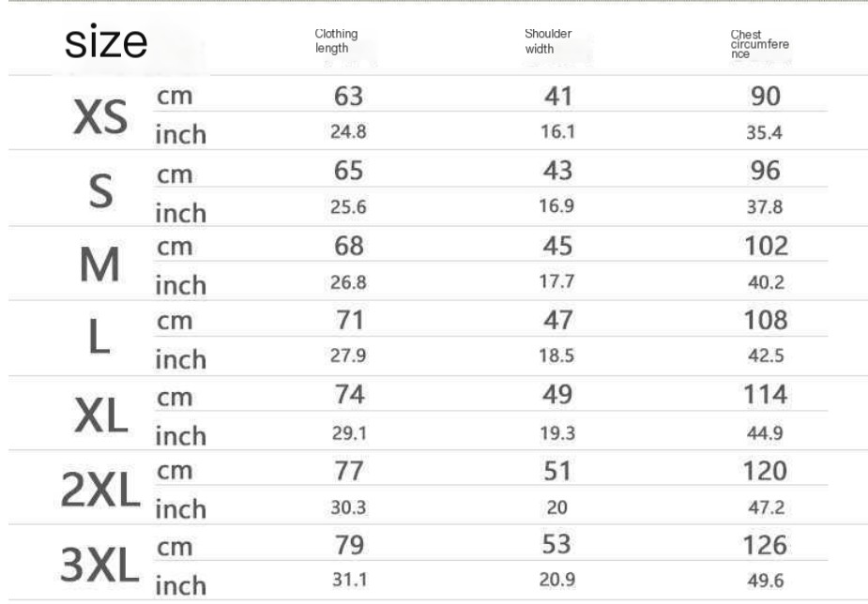Select 2XL shoulder inch value 20

(x=556, y=507)
